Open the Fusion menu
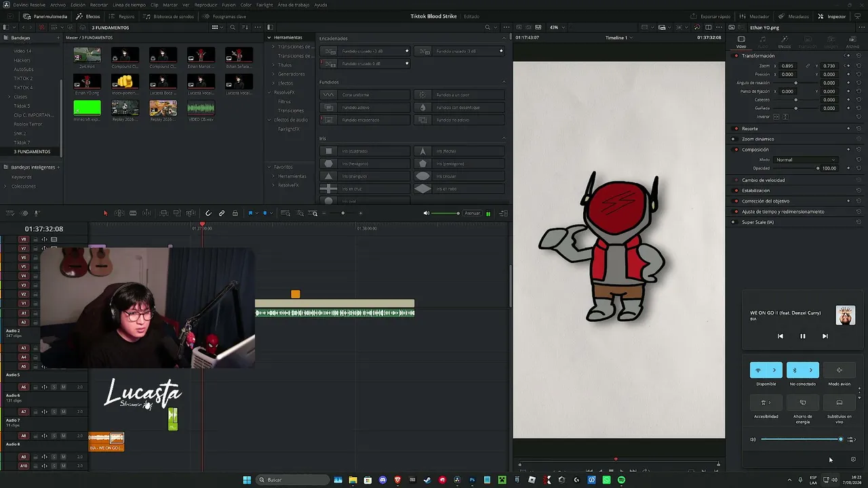This screenshot has width=868, height=488. click(x=229, y=5)
